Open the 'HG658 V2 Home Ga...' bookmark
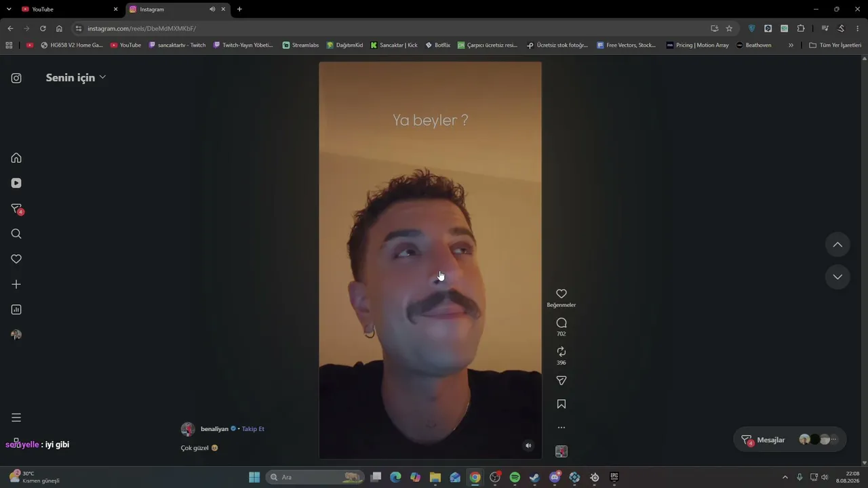 (x=72, y=45)
